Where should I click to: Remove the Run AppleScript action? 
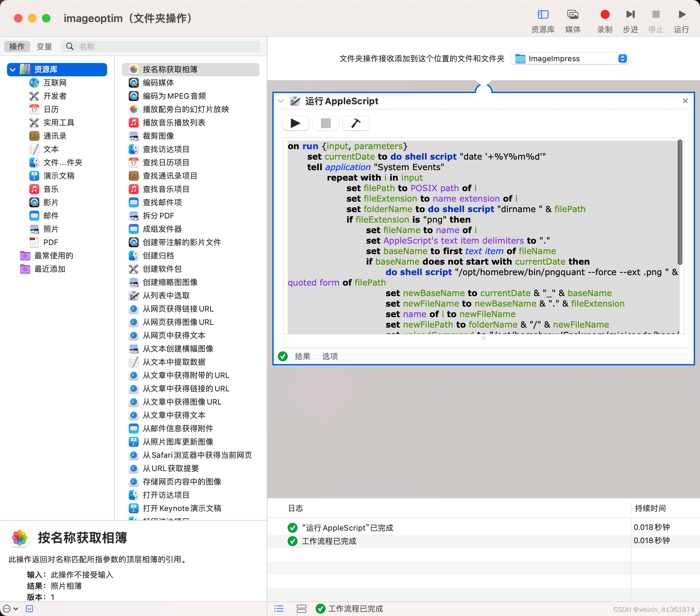click(685, 101)
